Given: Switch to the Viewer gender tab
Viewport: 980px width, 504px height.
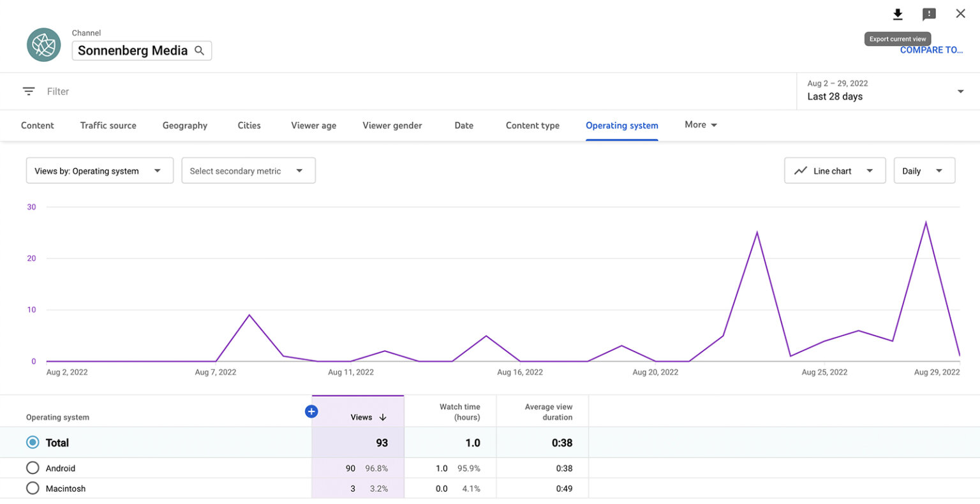Looking at the screenshot, I should click(392, 125).
